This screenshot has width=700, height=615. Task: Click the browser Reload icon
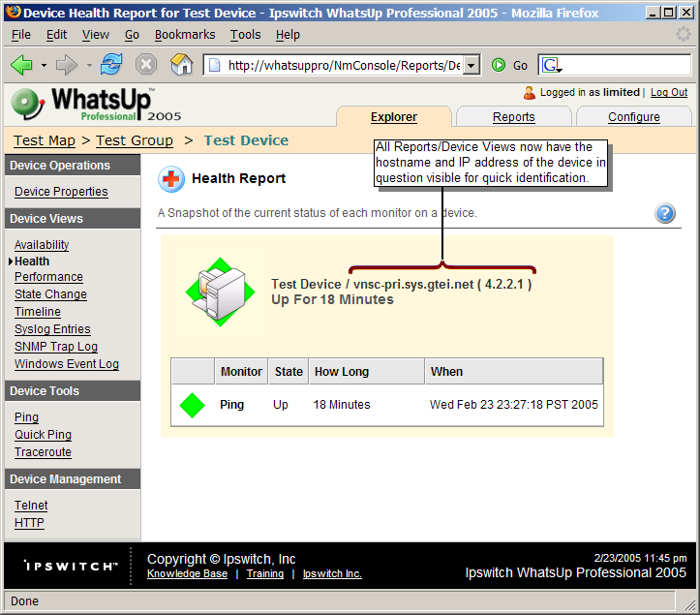[x=111, y=65]
